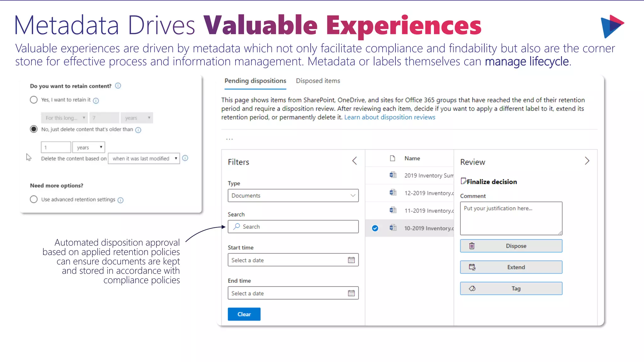Switch to Pending dispositions tab
644x362 pixels.
click(x=255, y=81)
